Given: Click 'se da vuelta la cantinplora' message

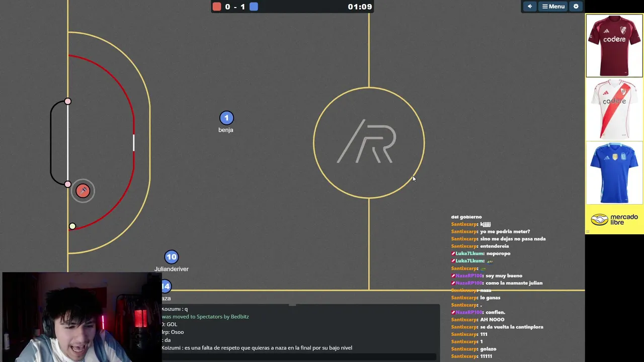Looking at the screenshot, I should pyautogui.click(x=497, y=327).
